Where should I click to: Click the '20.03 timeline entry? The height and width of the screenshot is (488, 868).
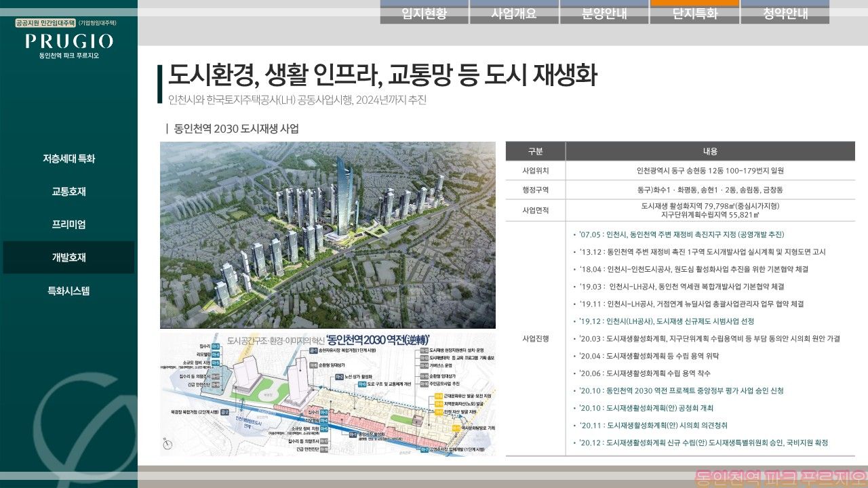[x=707, y=338]
